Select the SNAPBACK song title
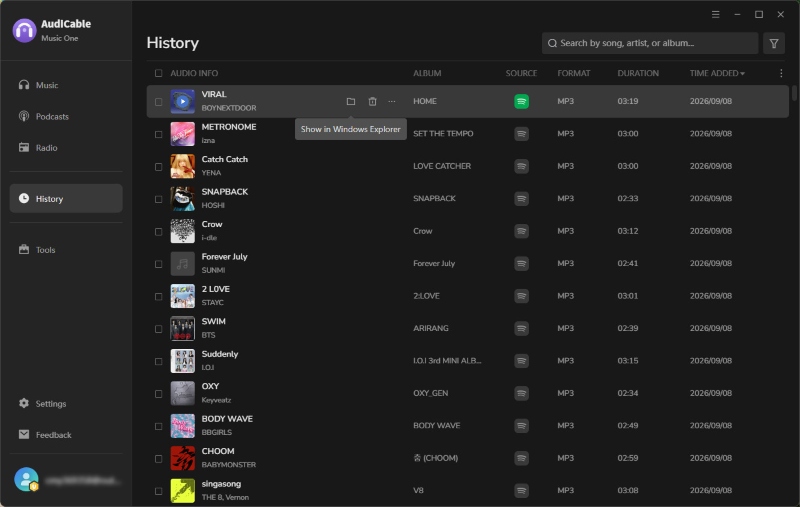Viewport: 800px width, 507px height. click(224, 192)
